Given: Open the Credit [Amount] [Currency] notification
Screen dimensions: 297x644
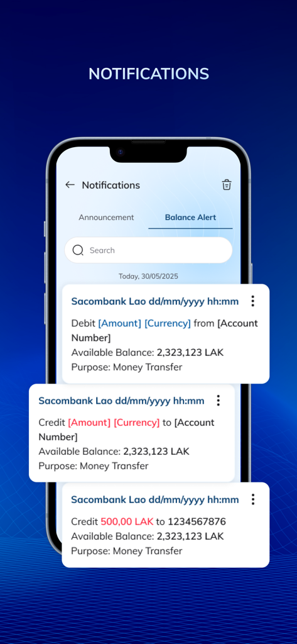Looking at the screenshot, I should [132, 433].
